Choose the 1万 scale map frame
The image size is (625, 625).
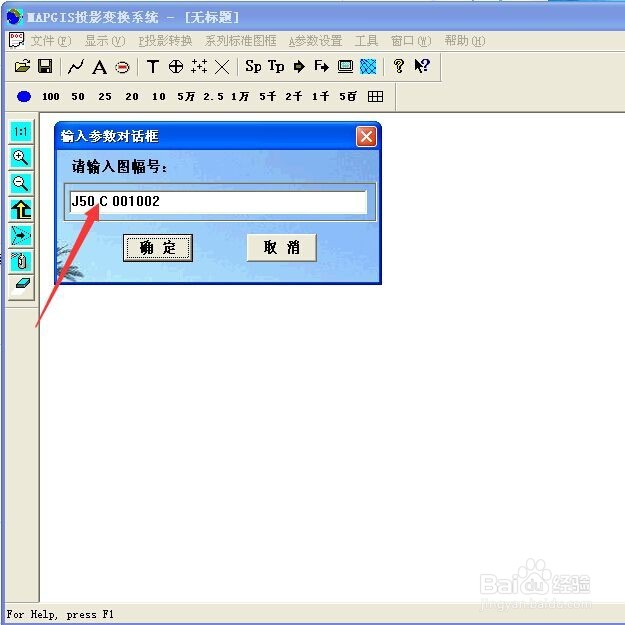240,96
